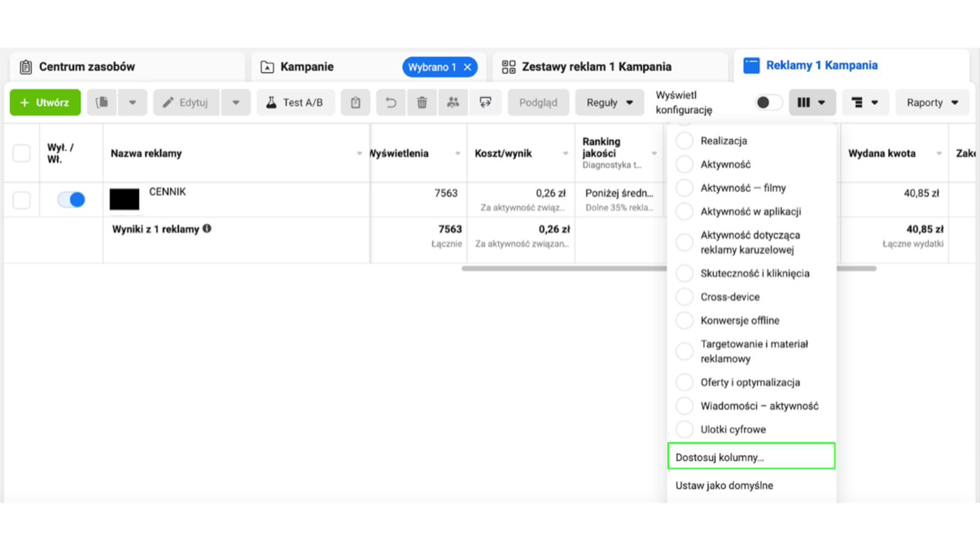
Task: Expand the arrow next to Edytuj
Action: (236, 102)
